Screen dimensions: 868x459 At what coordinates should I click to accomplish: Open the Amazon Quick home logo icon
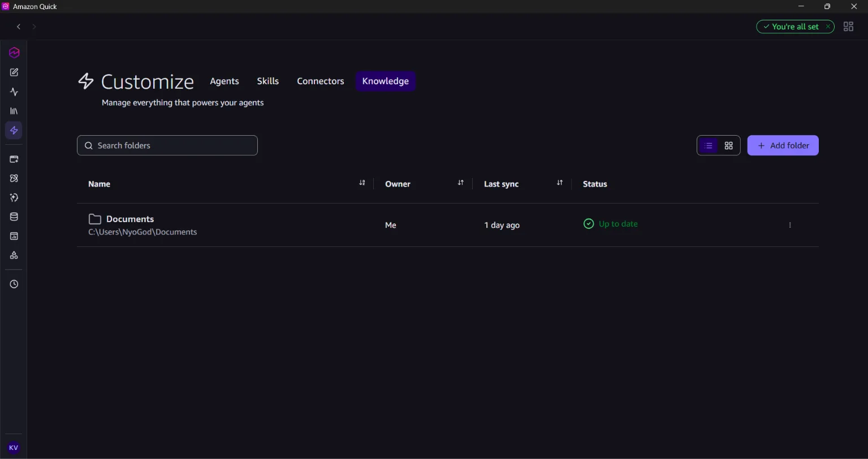coord(14,53)
